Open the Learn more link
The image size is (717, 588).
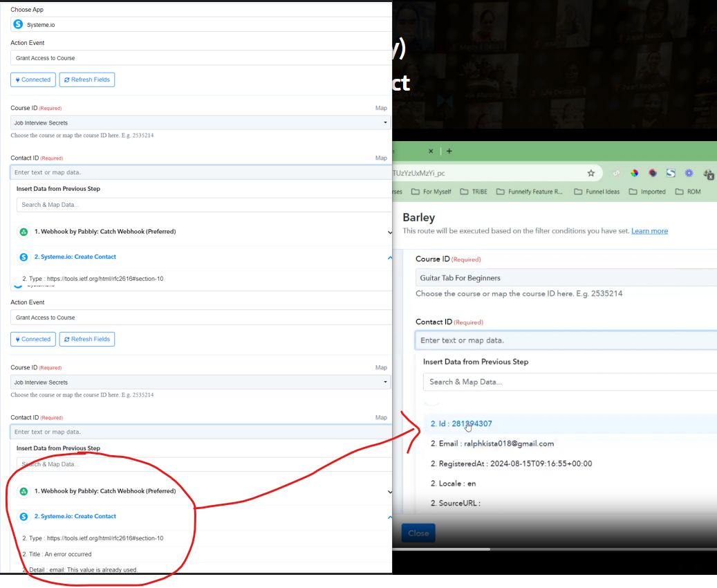[649, 230]
